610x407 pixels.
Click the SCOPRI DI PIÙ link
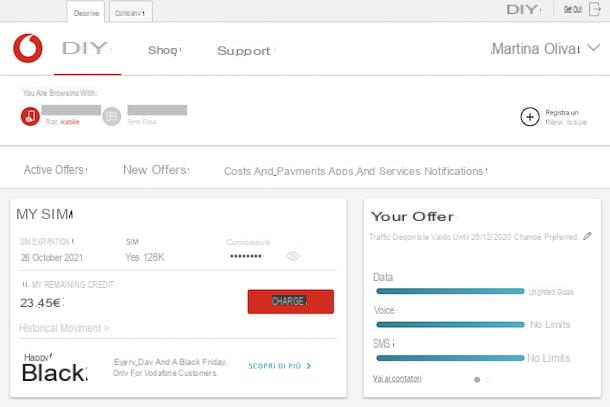pos(279,366)
